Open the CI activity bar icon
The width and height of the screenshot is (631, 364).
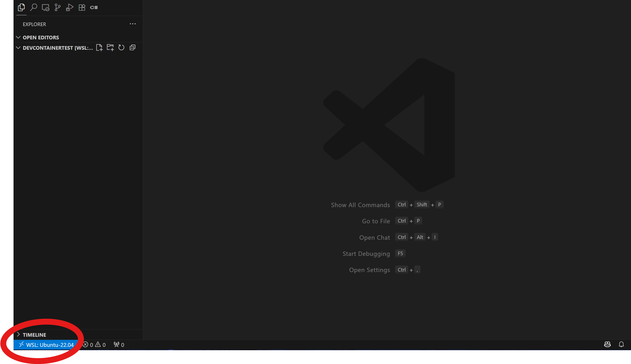click(x=94, y=7)
